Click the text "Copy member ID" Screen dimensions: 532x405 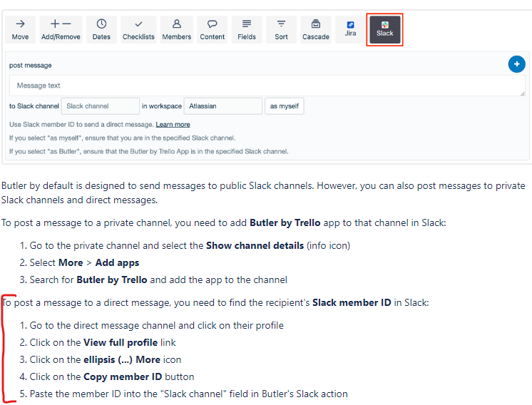click(x=123, y=377)
